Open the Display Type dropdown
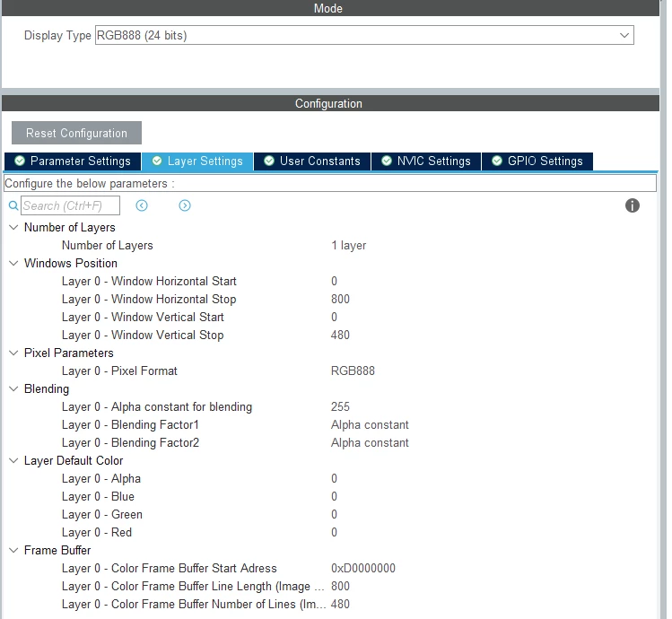The width and height of the screenshot is (672, 619). click(364, 35)
